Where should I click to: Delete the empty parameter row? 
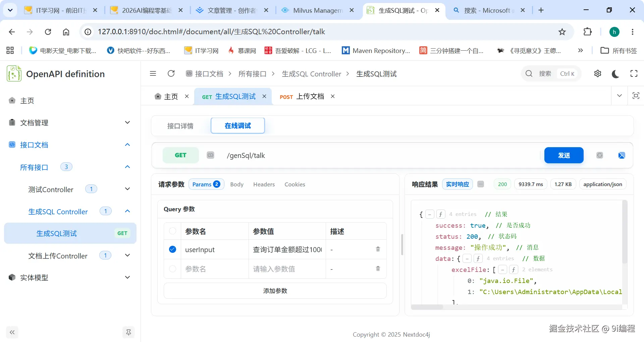(378, 269)
